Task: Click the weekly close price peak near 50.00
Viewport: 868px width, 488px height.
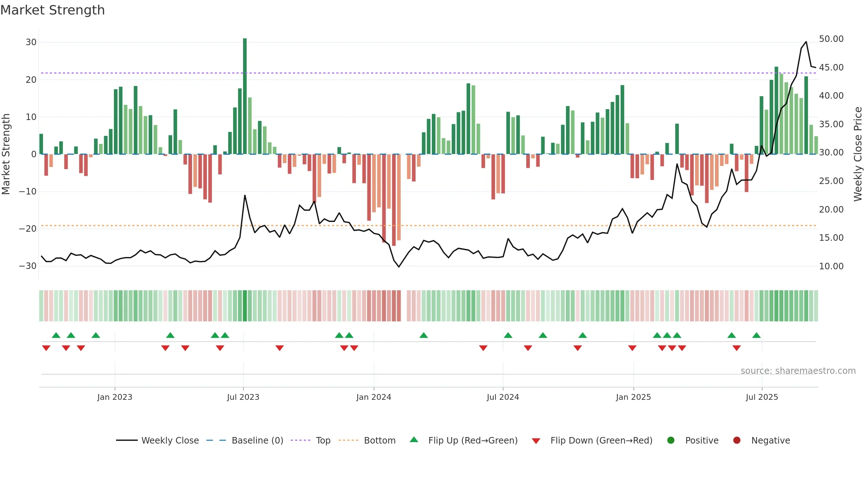Action: tap(806, 42)
